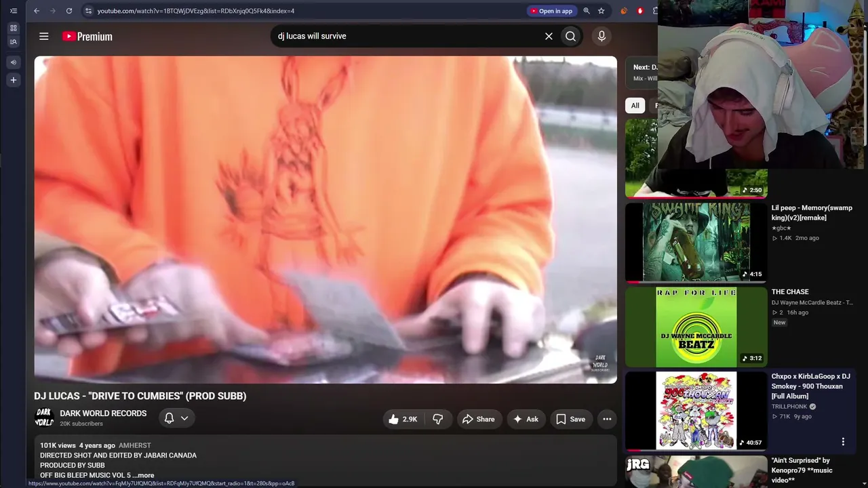Open the TRILLPHONK channel
The image size is (868, 488).
[789, 407]
